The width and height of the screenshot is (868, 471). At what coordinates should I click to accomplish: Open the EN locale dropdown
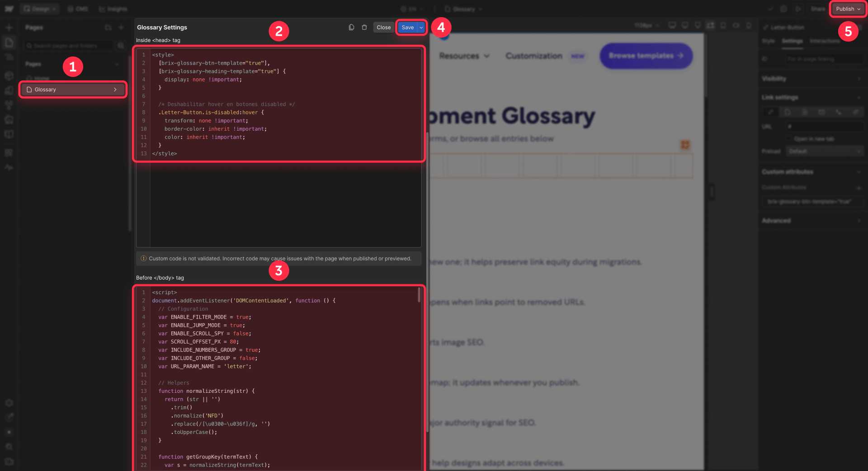click(x=411, y=9)
